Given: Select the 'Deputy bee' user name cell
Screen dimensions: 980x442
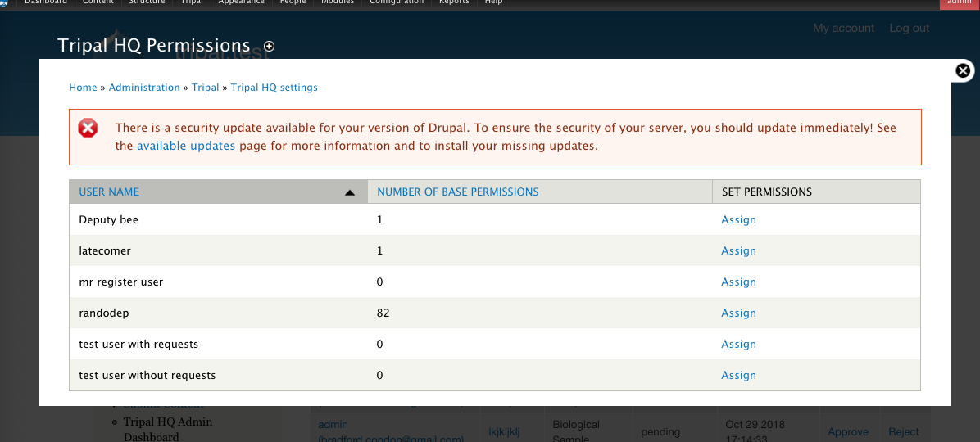Looking at the screenshot, I should pos(219,219).
